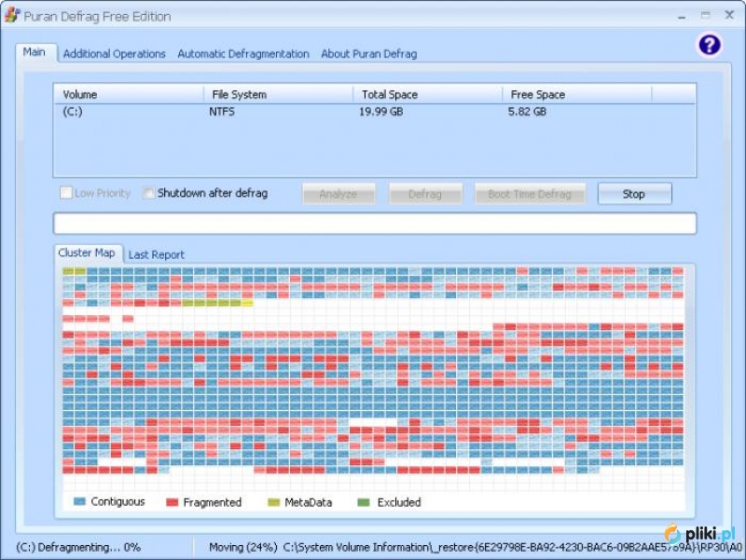Maximize the Puran Defrag window
Viewport: 746px width, 560px height.
coord(706,15)
